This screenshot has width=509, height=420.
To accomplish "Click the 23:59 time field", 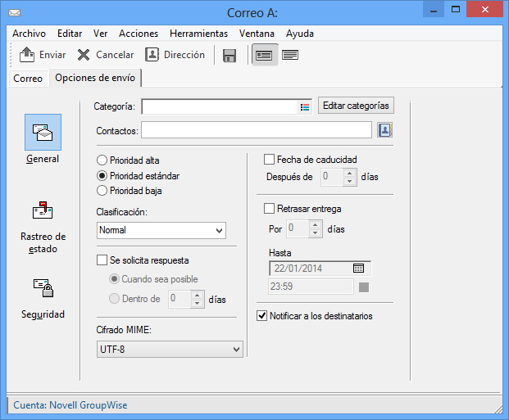I will [311, 287].
